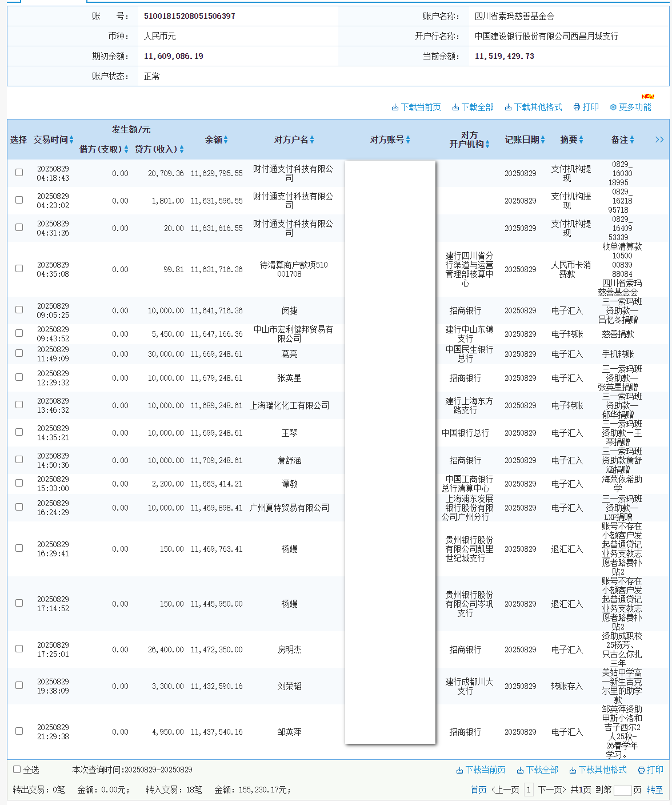
Task: Tick checkbox for 王琴 transaction
Action: click(x=19, y=432)
